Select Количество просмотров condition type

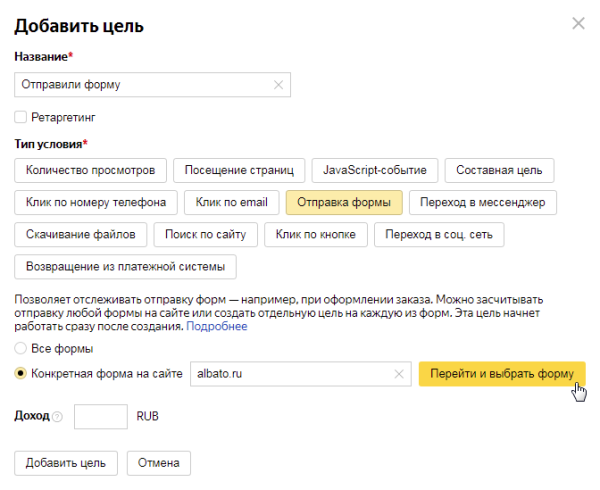pyautogui.click(x=89, y=170)
